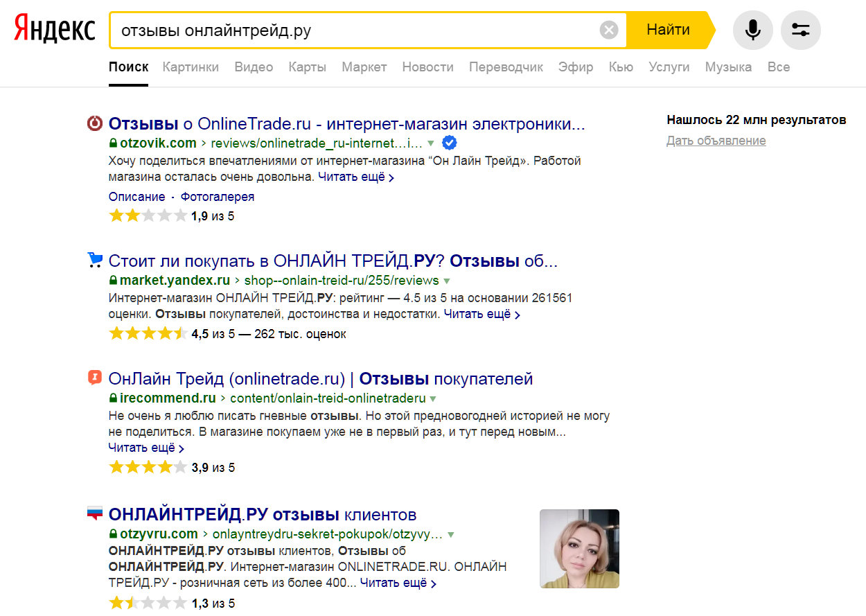This screenshot has width=866, height=616.
Task: Click the Яндекс logo
Action: [55, 30]
